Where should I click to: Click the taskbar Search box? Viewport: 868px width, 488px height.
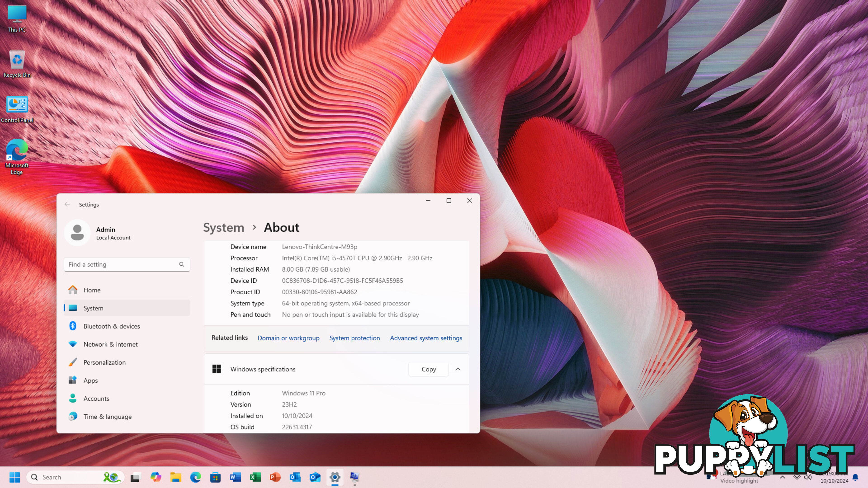(x=75, y=477)
